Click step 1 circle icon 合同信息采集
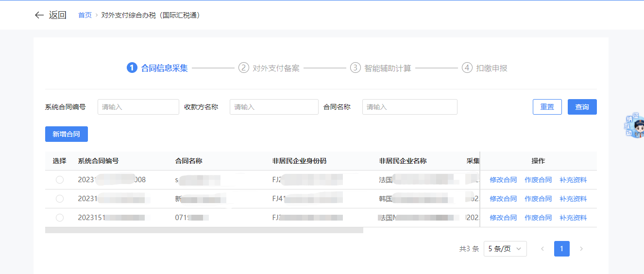This screenshot has width=644, height=274. pyautogui.click(x=132, y=68)
